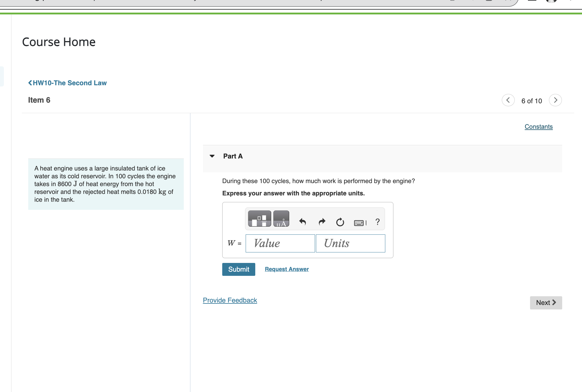Return to HW10-The Second Law
The image size is (582, 392).
tap(68, 83)
